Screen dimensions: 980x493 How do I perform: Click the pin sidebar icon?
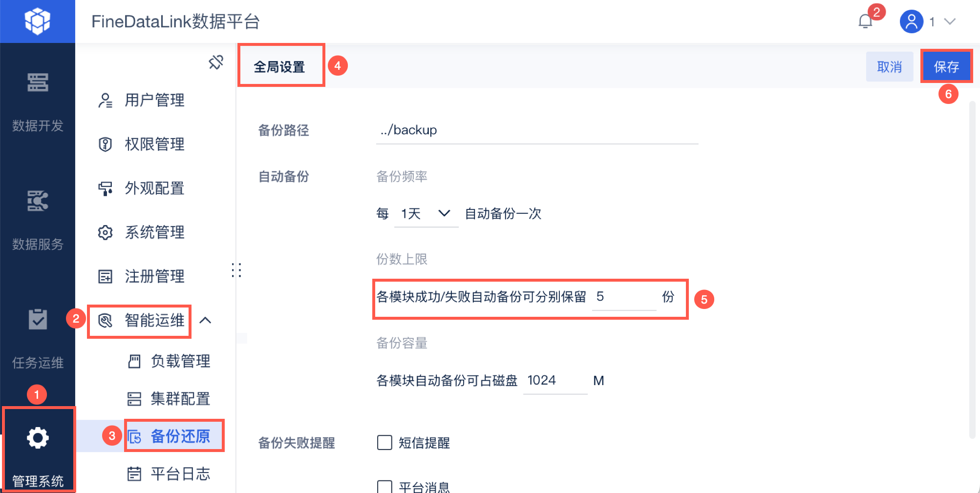pos(216,62)
